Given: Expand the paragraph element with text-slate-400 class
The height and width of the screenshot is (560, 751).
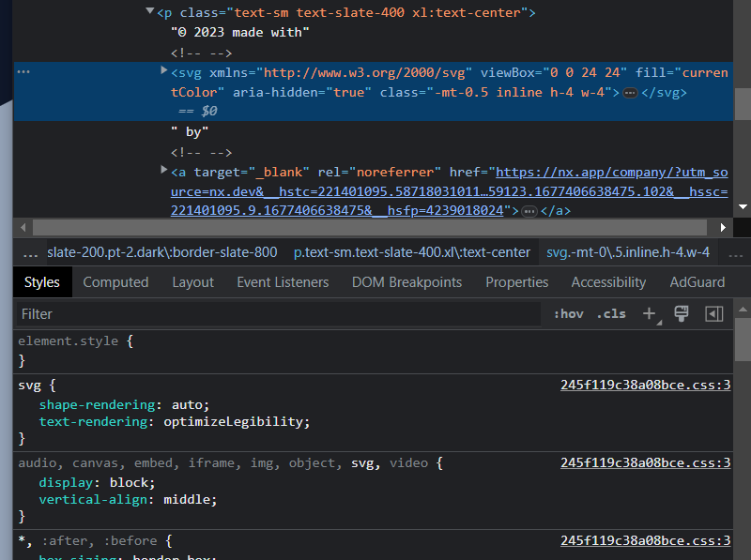Looking at the screenshot, I should click(149, 12).
